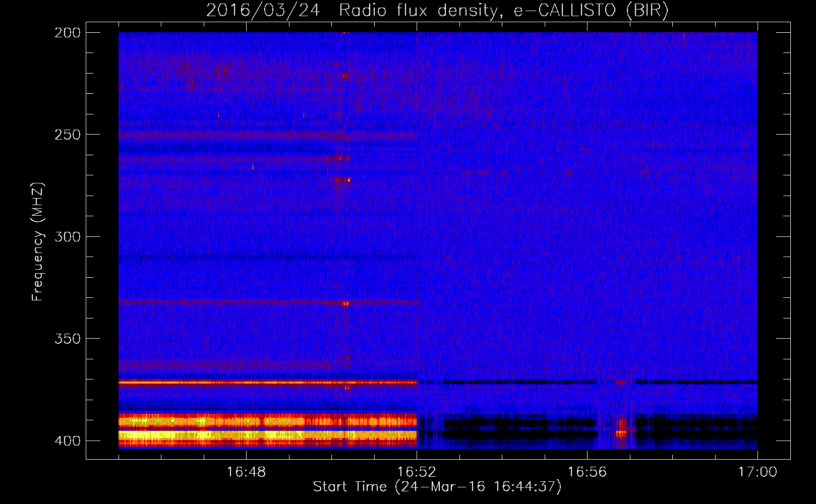Click the 16:56 time tick label
816x504 pixels.
click(587, 472)
